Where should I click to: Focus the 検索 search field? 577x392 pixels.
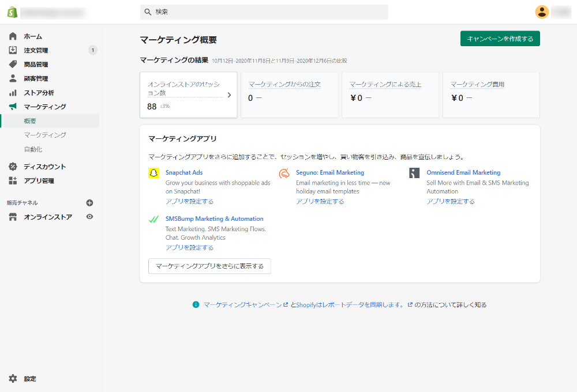pyautogui.click(x=264, y=12)
